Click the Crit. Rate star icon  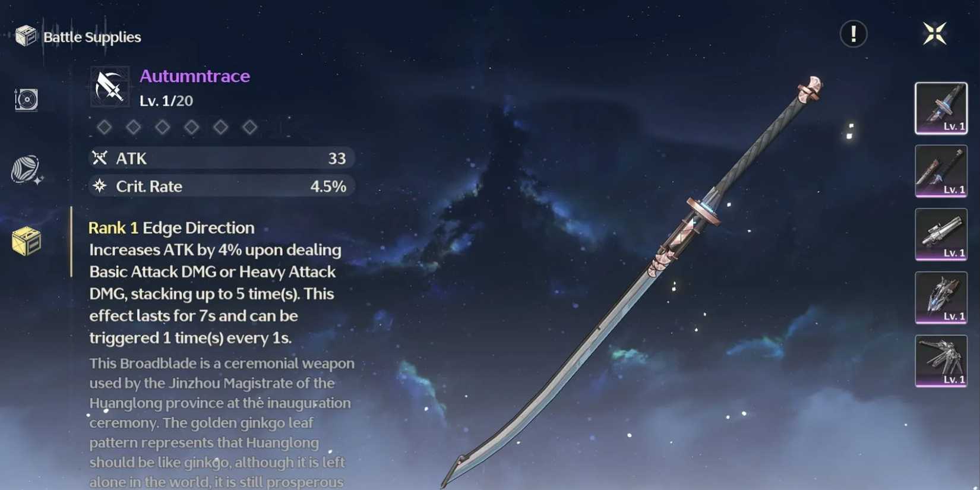pyautogui.click(x=100, y=186)
